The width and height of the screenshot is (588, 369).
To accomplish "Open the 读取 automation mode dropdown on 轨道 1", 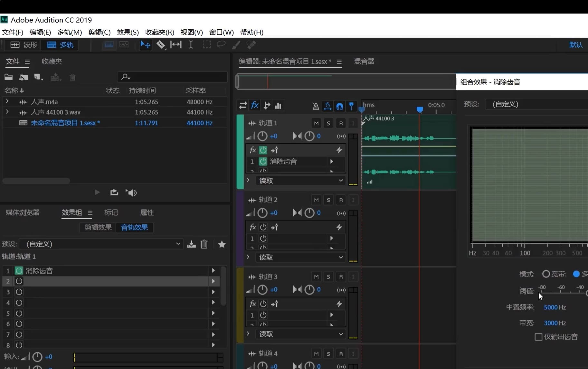I will point(341,180).
